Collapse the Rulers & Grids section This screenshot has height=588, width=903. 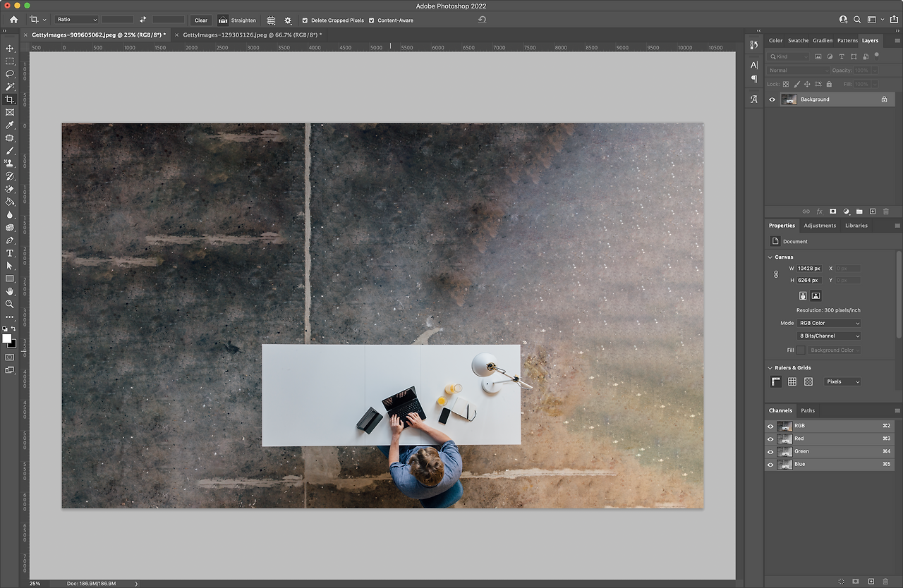[770, 368]
